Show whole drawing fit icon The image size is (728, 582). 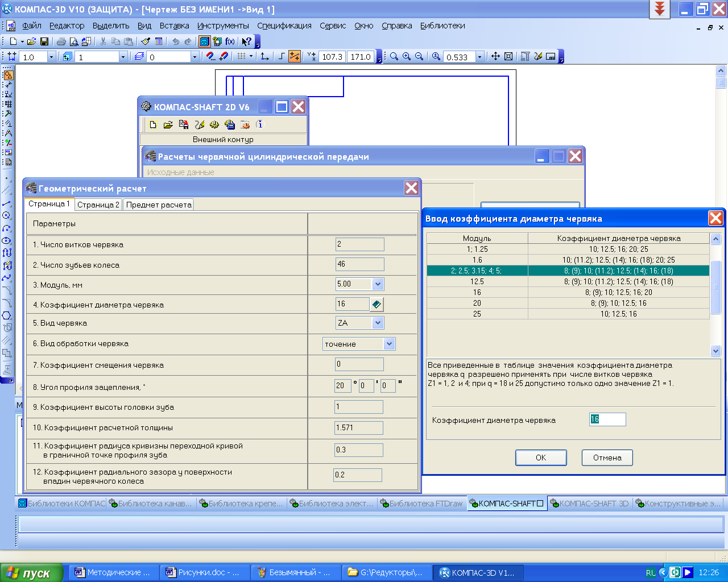pyautogui.click(x=508, y=56)
